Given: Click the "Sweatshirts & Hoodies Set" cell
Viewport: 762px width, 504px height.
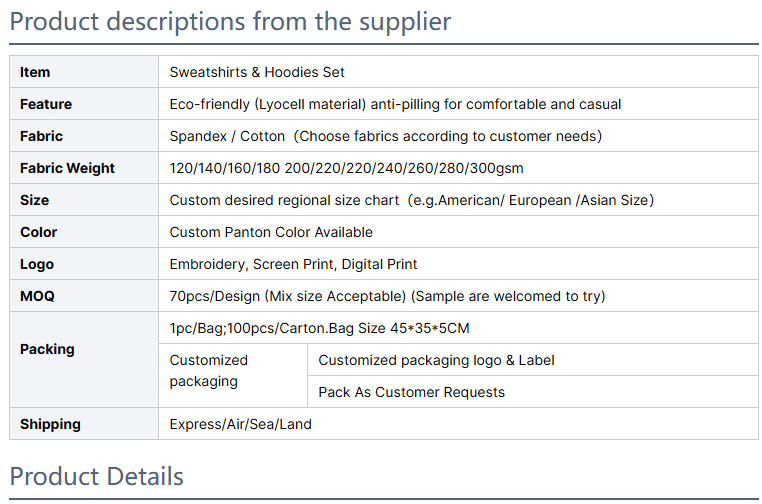Looking at the screenshot, I should [x=257, y=72].
